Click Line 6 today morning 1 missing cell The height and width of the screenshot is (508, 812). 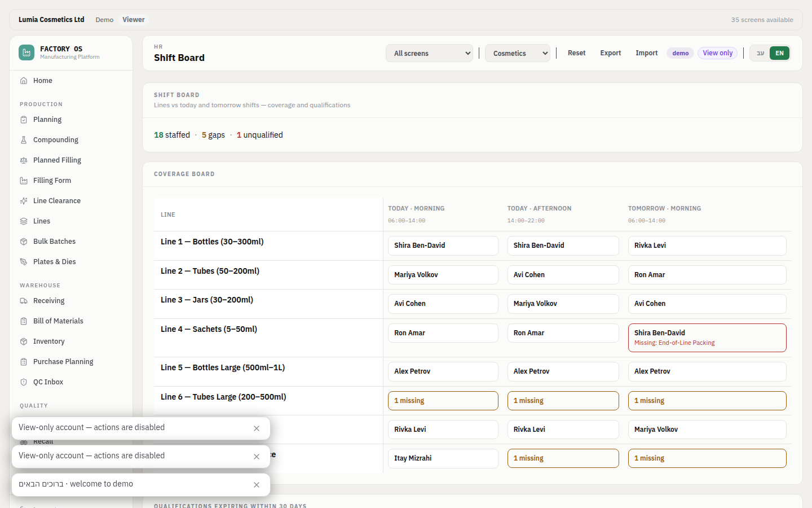443,401
